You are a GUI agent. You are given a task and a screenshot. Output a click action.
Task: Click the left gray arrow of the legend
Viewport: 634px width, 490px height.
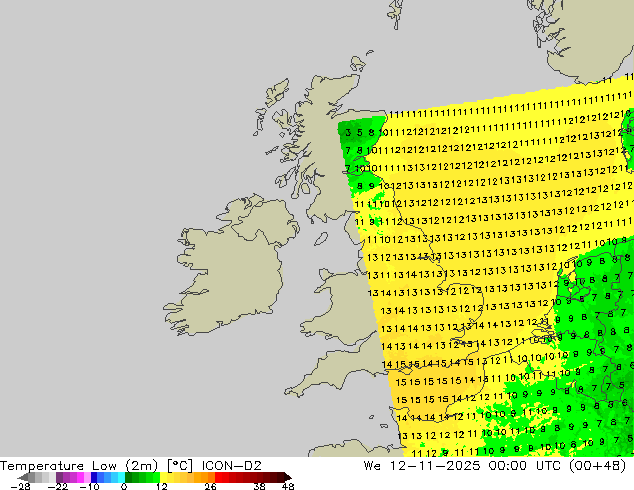tap(23, 477)
